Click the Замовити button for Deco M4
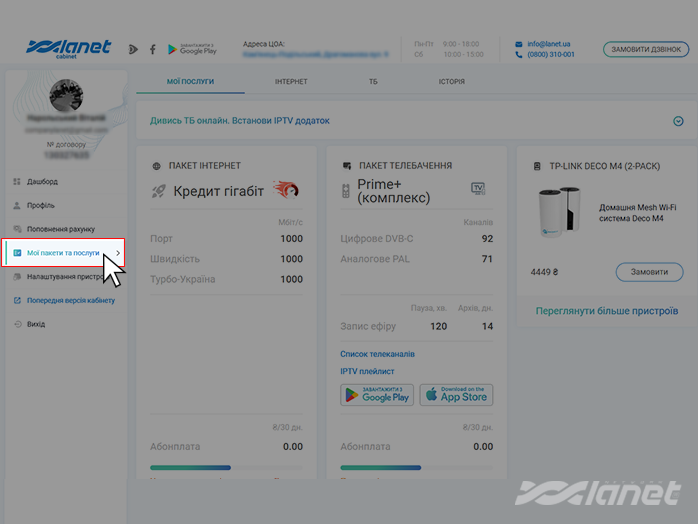Viewport: 698px width, 524px height. click(649, 272)
